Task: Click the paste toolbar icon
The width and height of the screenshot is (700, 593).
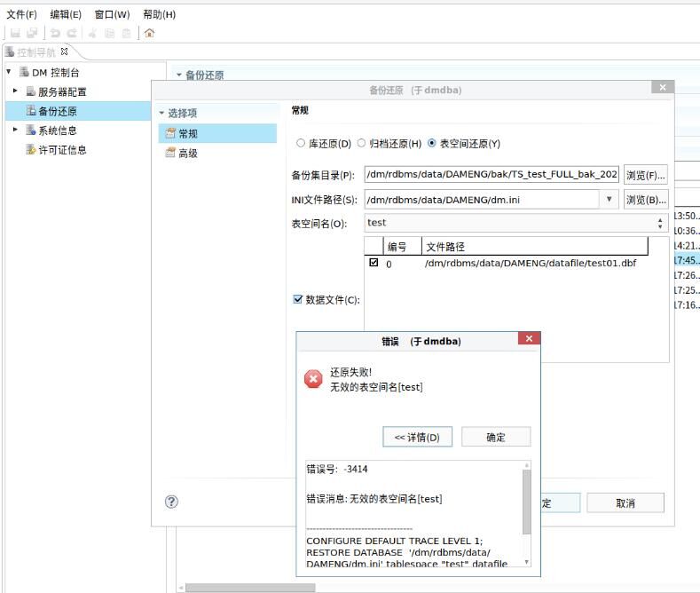Action: click(x=126, y=33)
